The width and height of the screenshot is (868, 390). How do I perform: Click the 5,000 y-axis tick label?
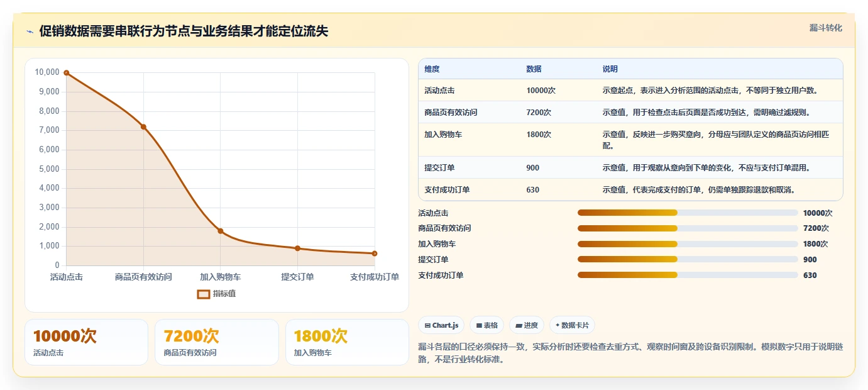(x=49, y=169)
